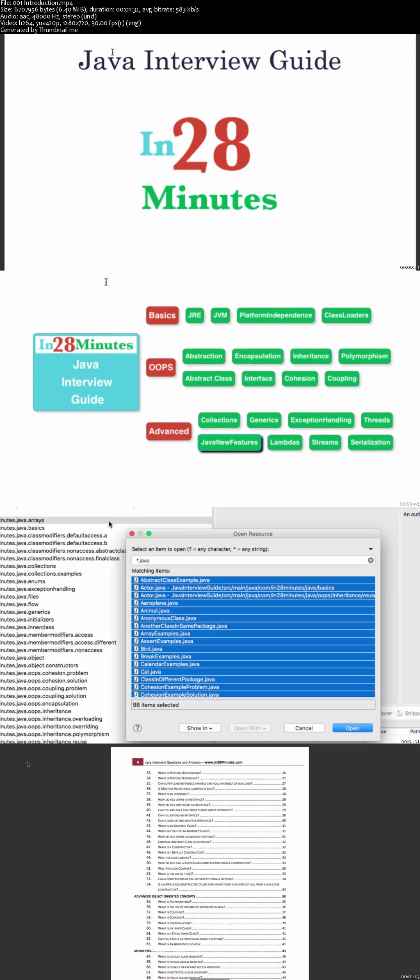
Task: Select the inutes.java.arrays package row
Action: click(x=106, y=520)
